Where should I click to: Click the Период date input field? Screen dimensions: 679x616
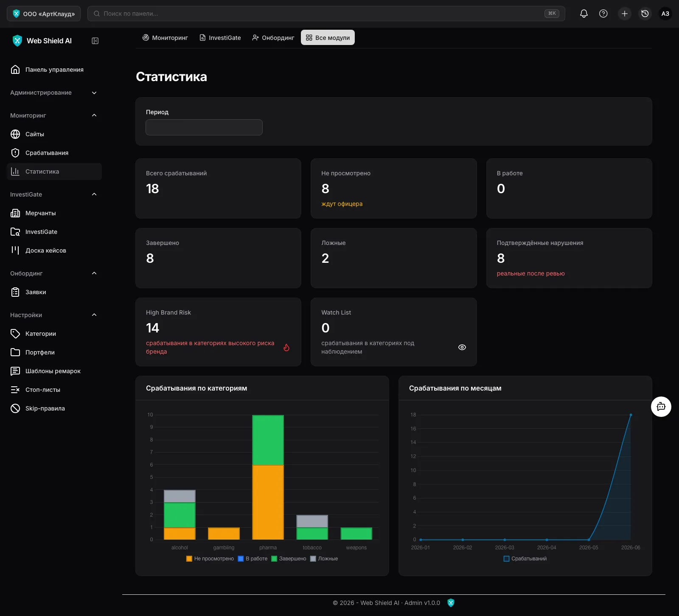coord(204,127)
